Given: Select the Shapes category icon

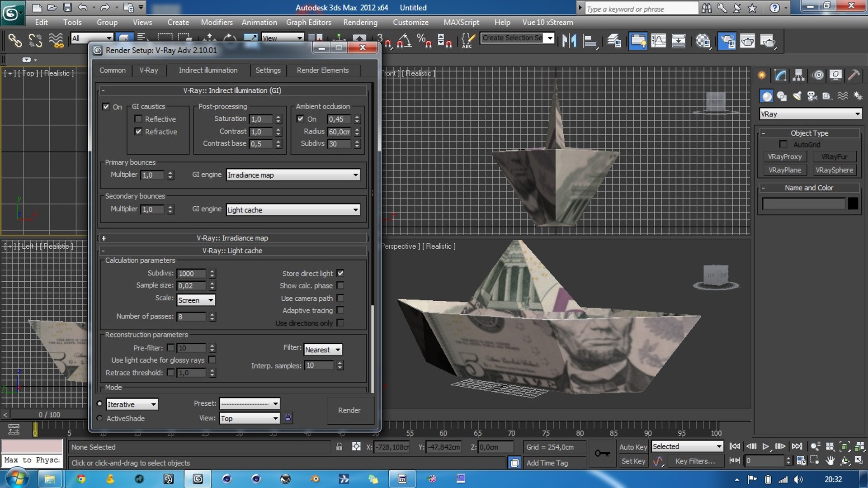Looking at the screenshot, I should pyautogui.click(x=782, y=96).
